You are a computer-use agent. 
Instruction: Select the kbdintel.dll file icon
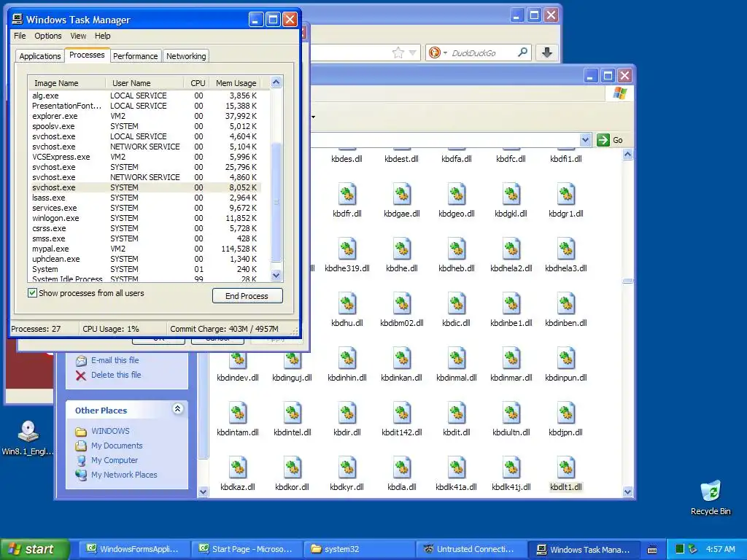[293, 413]
